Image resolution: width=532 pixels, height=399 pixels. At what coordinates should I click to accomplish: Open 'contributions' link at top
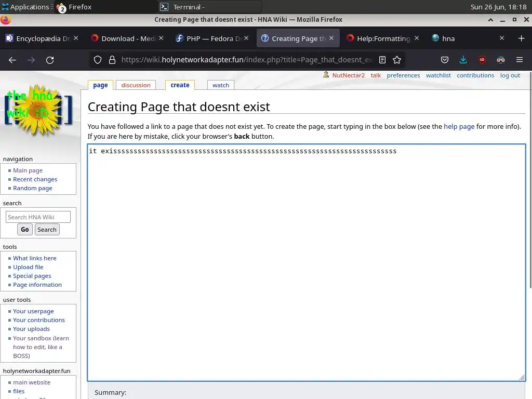click(475, 75)
